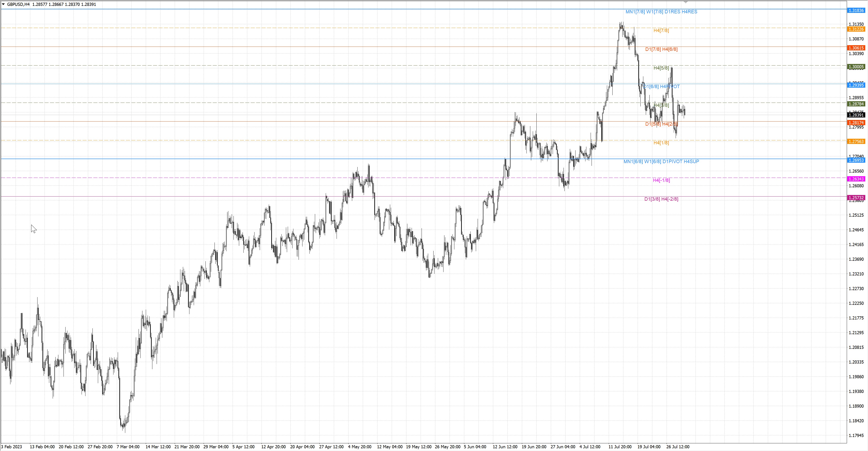The width and height of the screenshot is (868, 451).
Task: Select the blue 1.31836 price tag
Action: click(x=856, y=10)
